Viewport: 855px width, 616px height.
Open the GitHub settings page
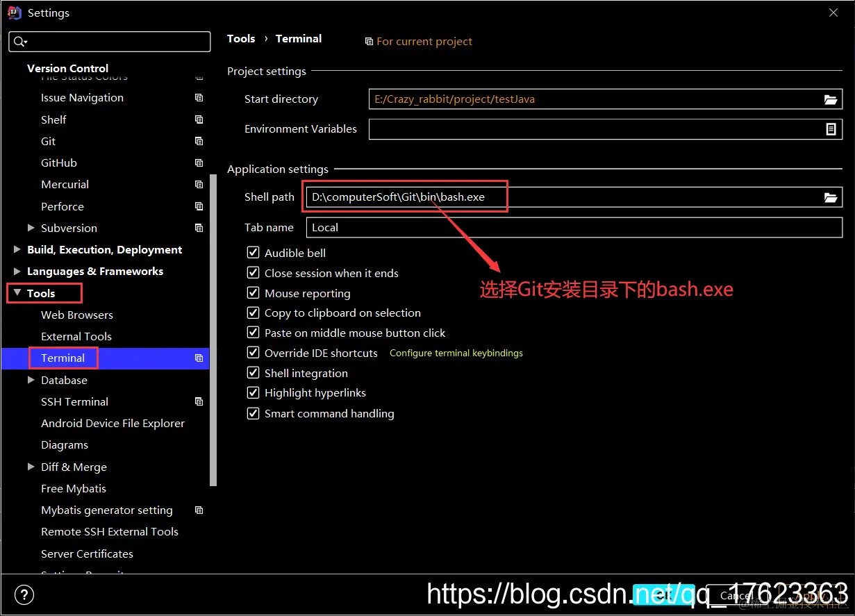59,163
